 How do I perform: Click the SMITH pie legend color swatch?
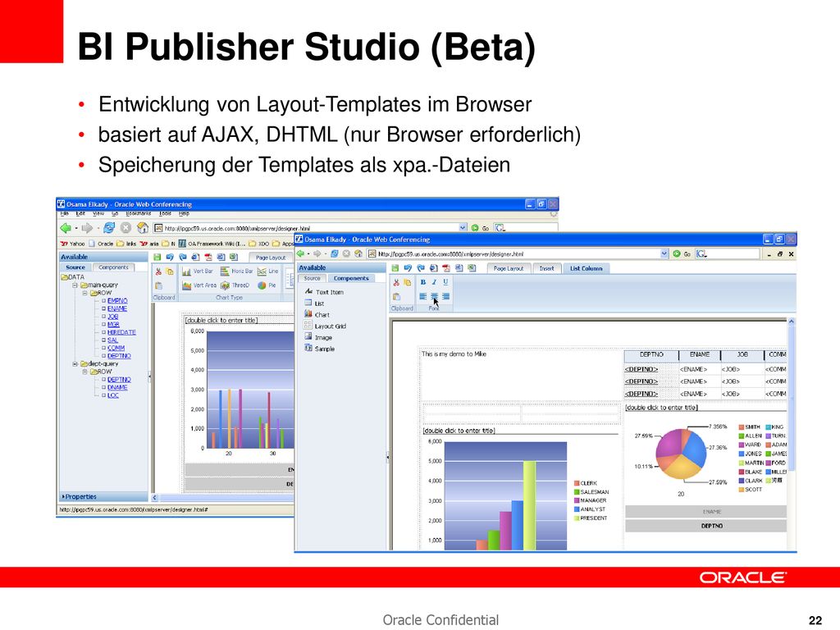(742, 427)
